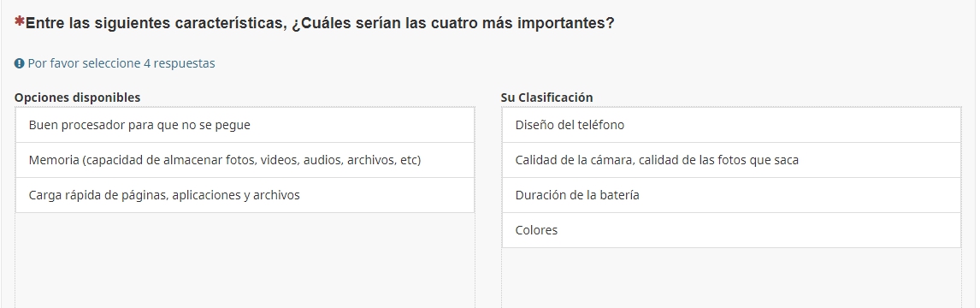The width and height of the screenshot is (980, 308).
Task: Click the gap between the two lists
Action: pos(488,206)
